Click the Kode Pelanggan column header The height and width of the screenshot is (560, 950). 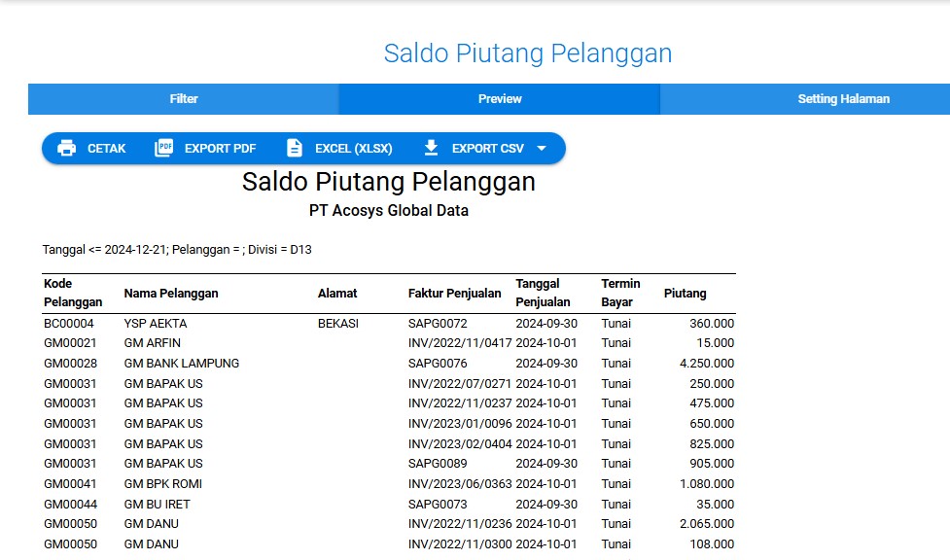[x=73, y=293]
